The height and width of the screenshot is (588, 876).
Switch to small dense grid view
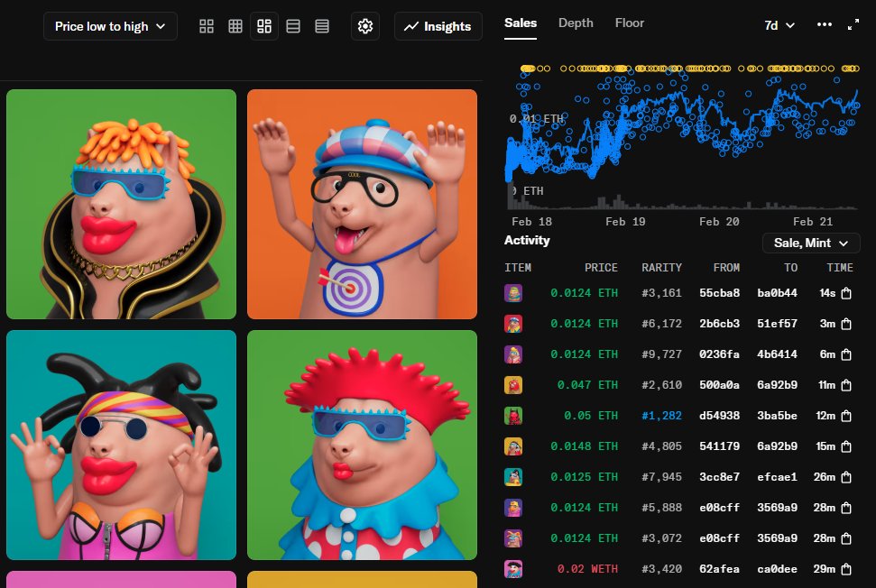click(235, 26)
